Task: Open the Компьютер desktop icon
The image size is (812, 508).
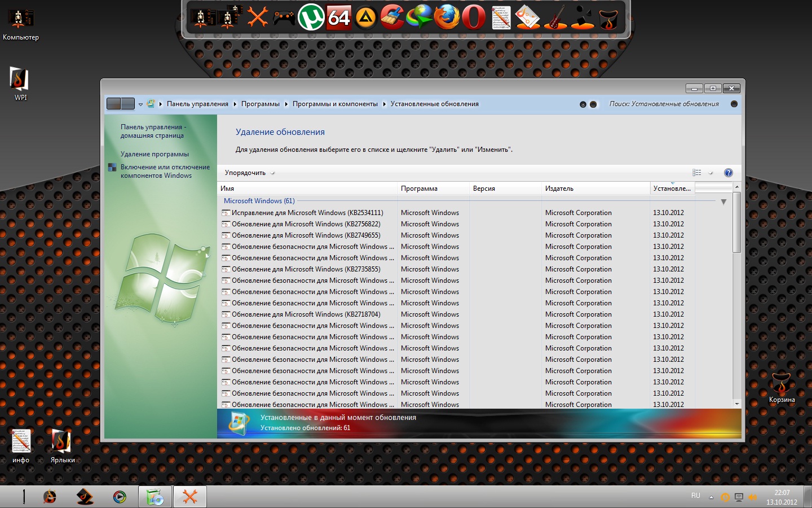Action: click(20, 24)
